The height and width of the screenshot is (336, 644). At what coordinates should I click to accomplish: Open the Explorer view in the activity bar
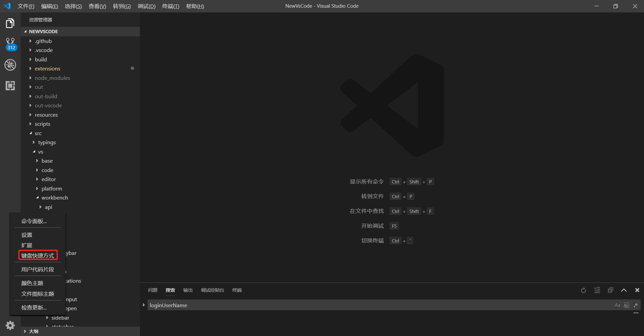coord(10,23)
